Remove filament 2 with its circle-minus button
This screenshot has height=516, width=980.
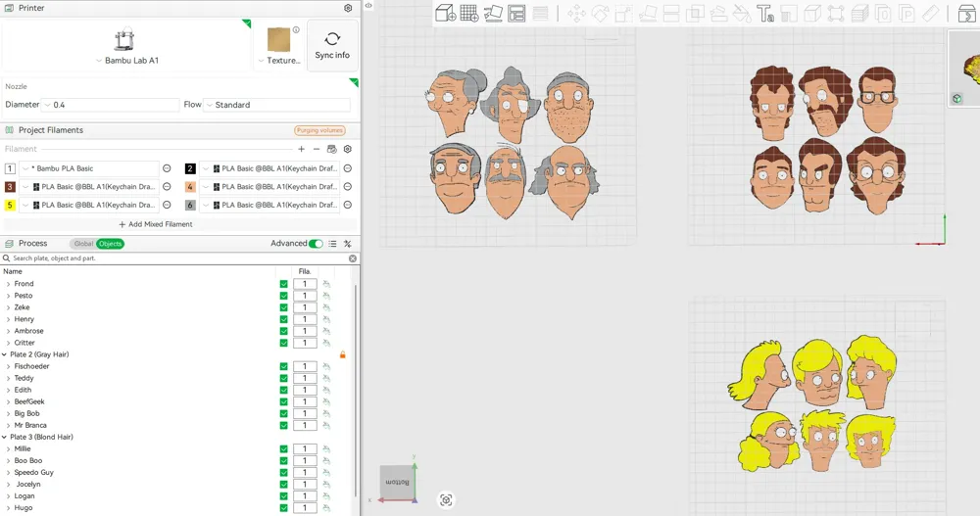point(348,168)
